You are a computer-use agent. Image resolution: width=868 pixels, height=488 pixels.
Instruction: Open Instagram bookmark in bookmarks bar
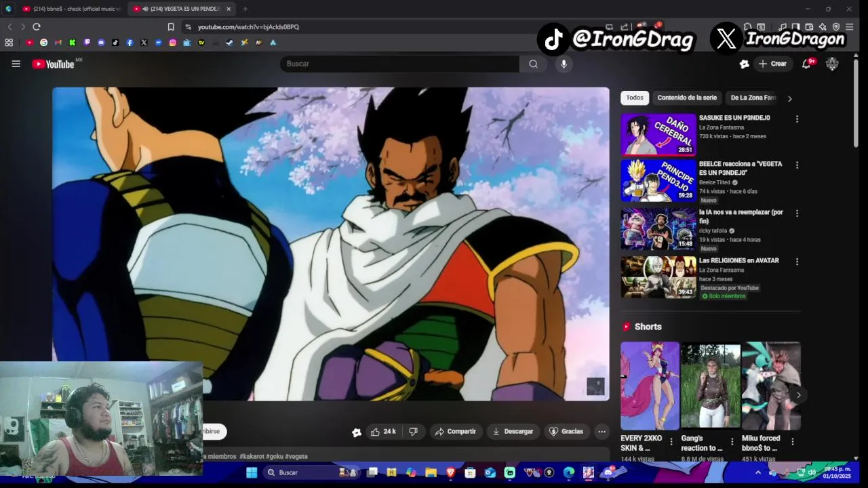coord(173,42)
